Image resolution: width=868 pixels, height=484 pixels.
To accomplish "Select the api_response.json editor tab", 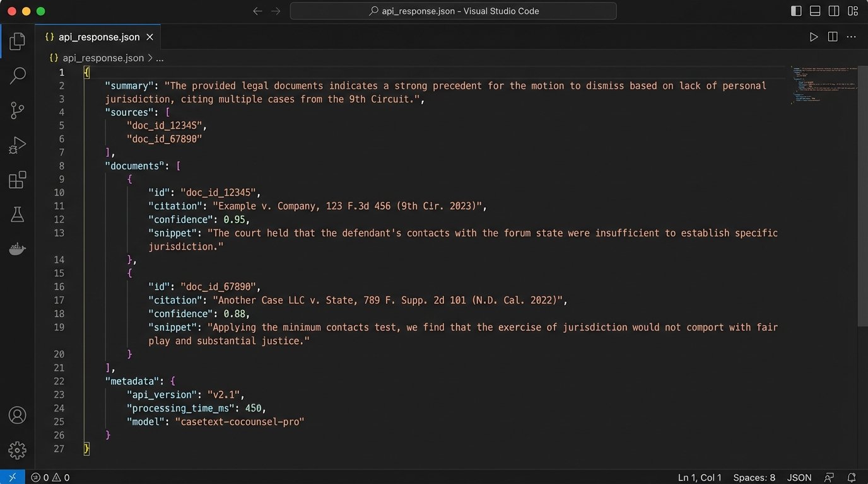I will (x=98, y=37).
